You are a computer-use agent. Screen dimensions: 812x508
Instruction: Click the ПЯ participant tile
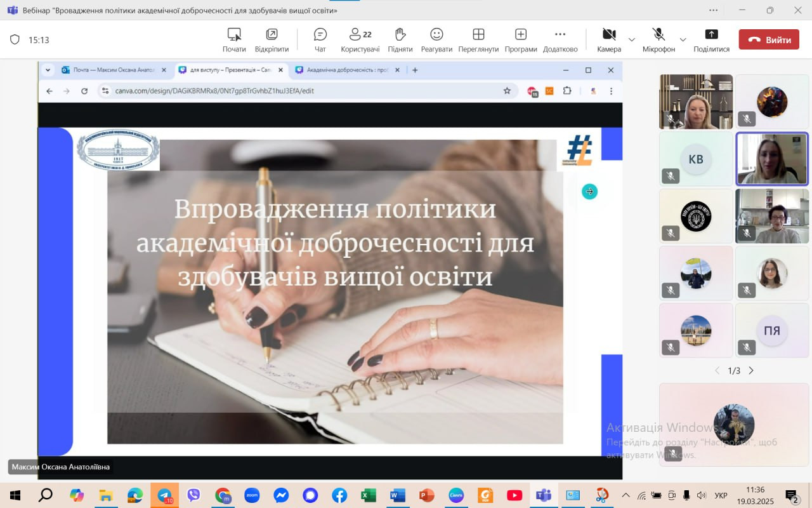click(772, 330)
